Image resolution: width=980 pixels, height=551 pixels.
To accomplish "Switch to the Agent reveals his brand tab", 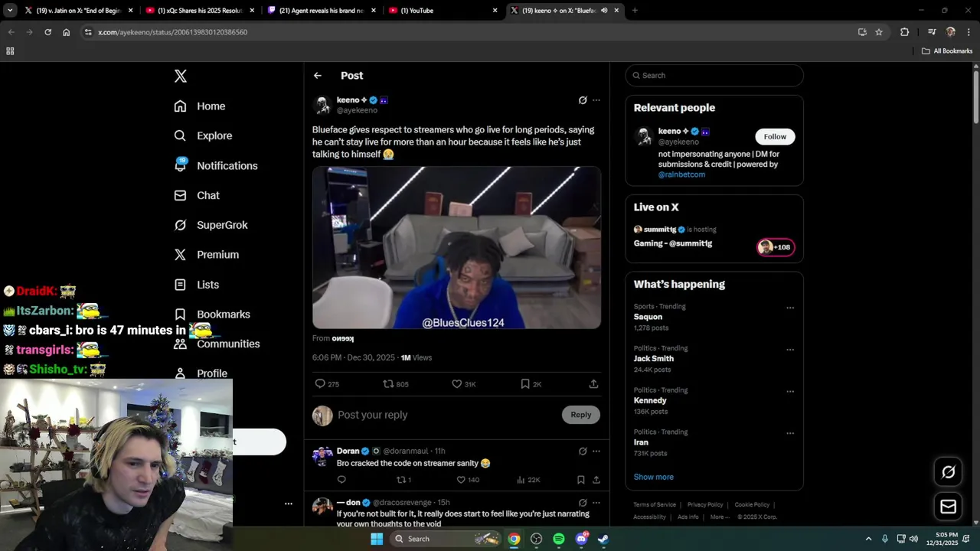I will (x=322, y=11).
